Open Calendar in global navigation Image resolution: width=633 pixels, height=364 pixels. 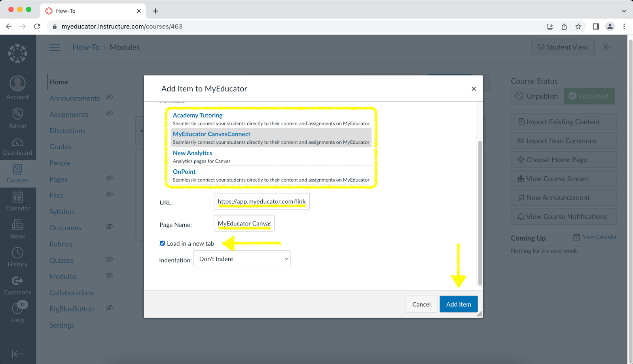pyautogui.click(x=18, y=201)
